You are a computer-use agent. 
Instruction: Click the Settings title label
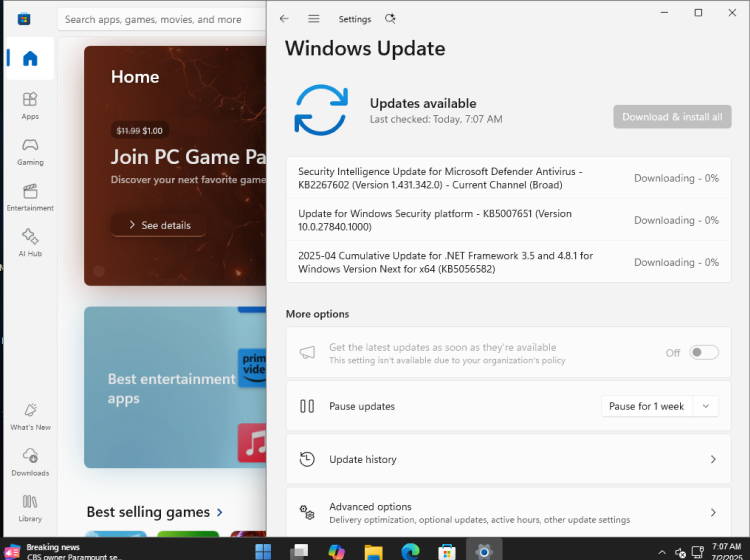(354, 19)
